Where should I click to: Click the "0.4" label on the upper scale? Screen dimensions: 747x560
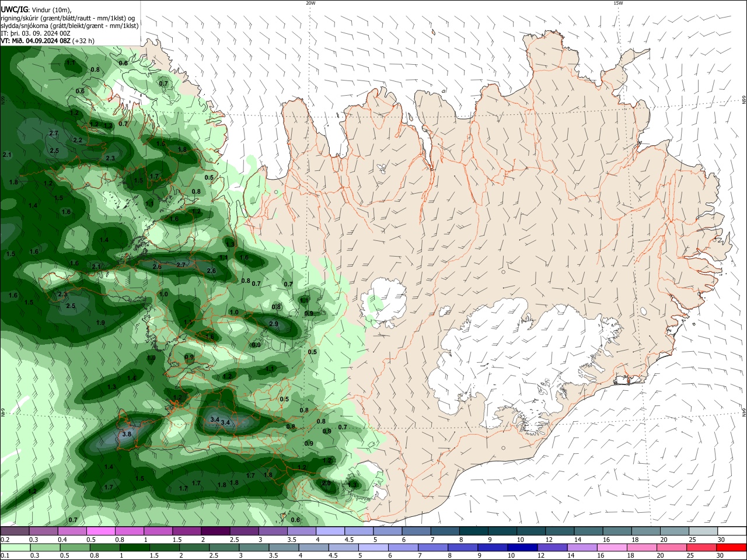click(62, 540)
